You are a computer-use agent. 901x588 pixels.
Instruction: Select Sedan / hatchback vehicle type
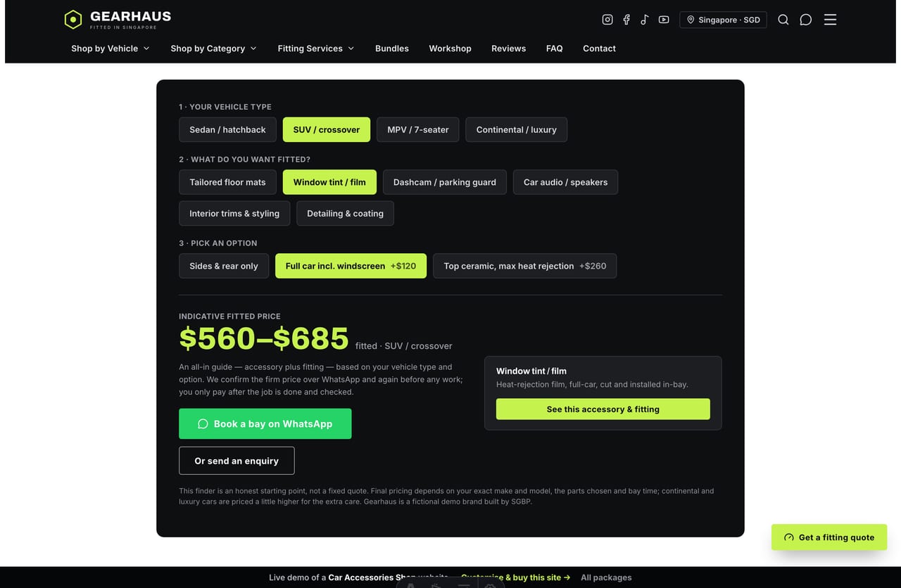pos(227,129)
